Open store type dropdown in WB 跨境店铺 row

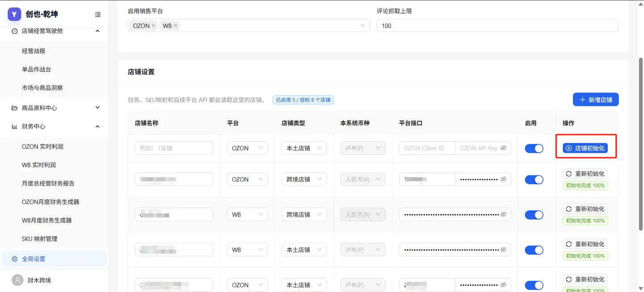point(304,215)
